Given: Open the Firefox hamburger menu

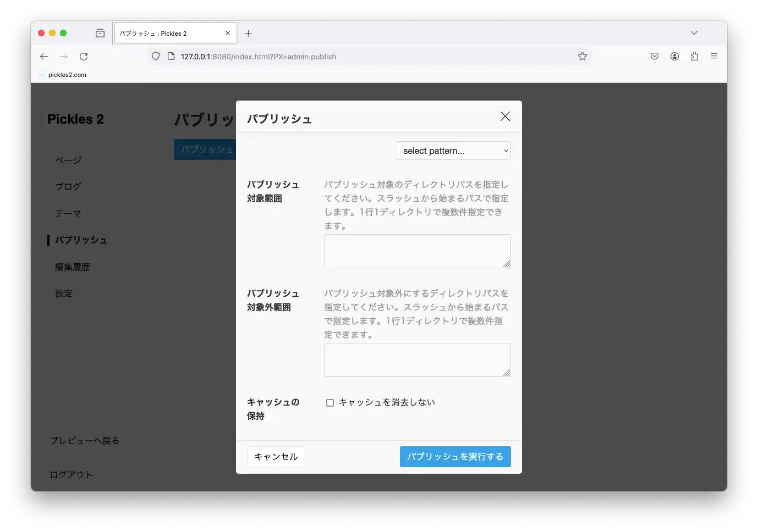Looking at the screenshot, I should click(x=713, y=57).
